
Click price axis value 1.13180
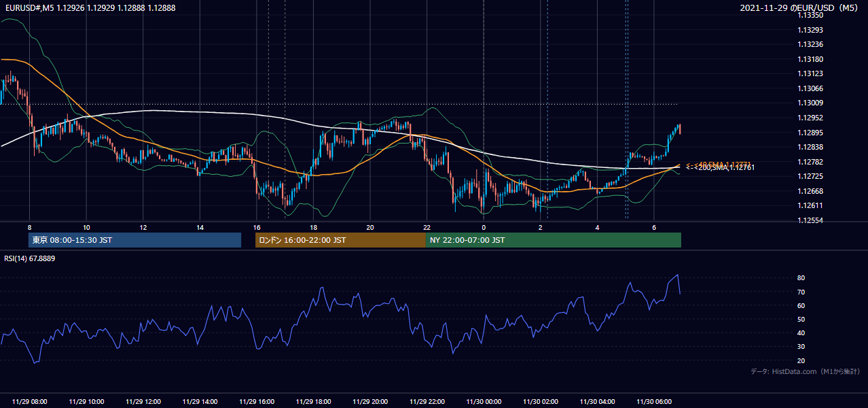pyautogui.click(x=810, y=59)
